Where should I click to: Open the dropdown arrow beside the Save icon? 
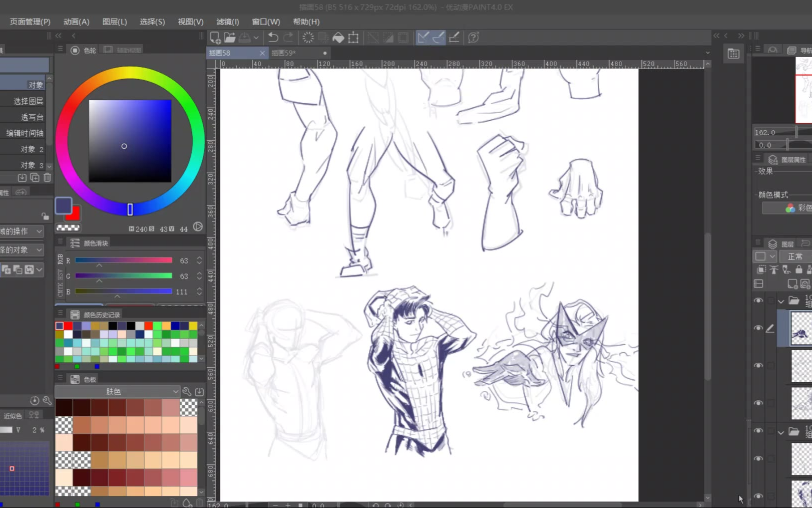pyautogui.click(x=256, y=38)
